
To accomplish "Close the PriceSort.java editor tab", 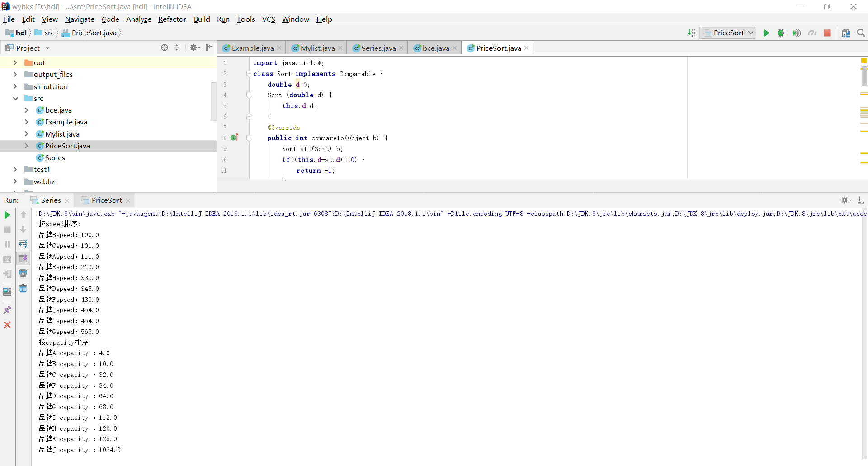I will (x=527, y=48).
